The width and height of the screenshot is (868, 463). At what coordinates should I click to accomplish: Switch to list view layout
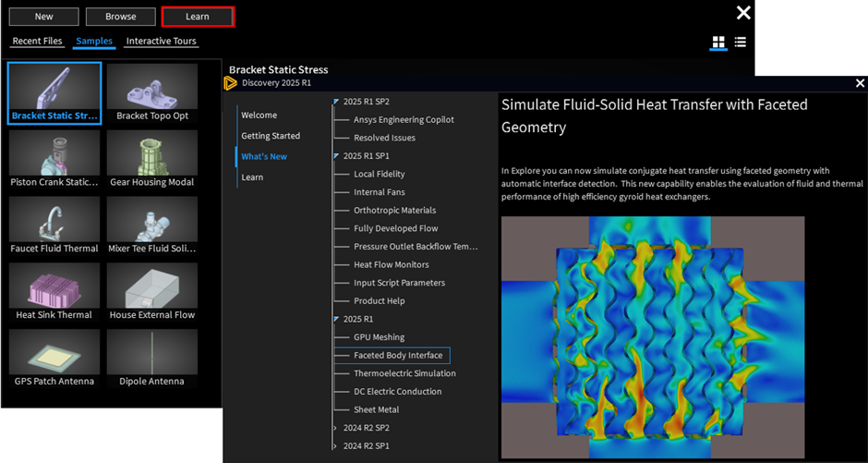pos(741,43)
